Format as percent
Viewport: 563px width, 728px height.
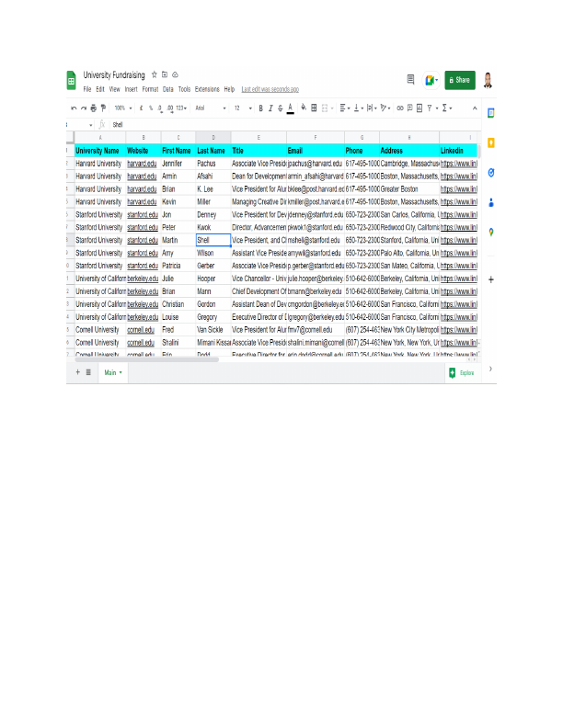point(151,108)
